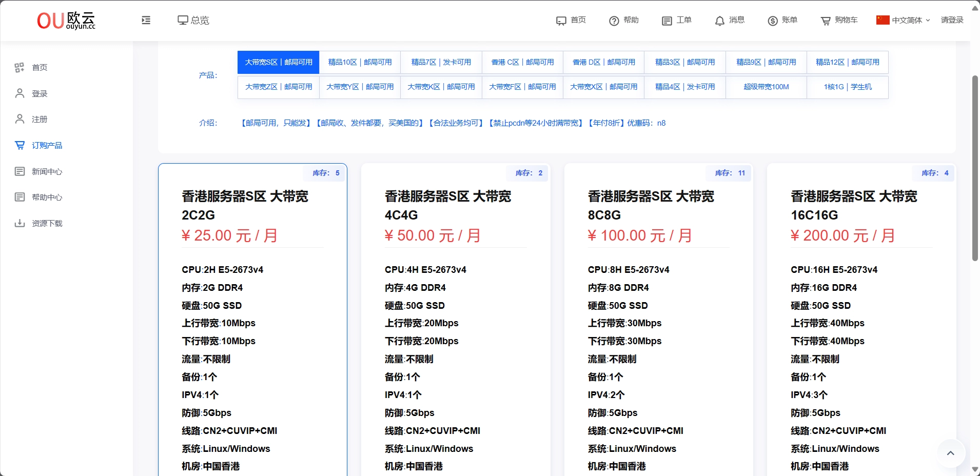This screenshot has height=476, width=980.
Task: Select the 大带宽K区 | 邮局可用 tab
Action: [441, 87]
